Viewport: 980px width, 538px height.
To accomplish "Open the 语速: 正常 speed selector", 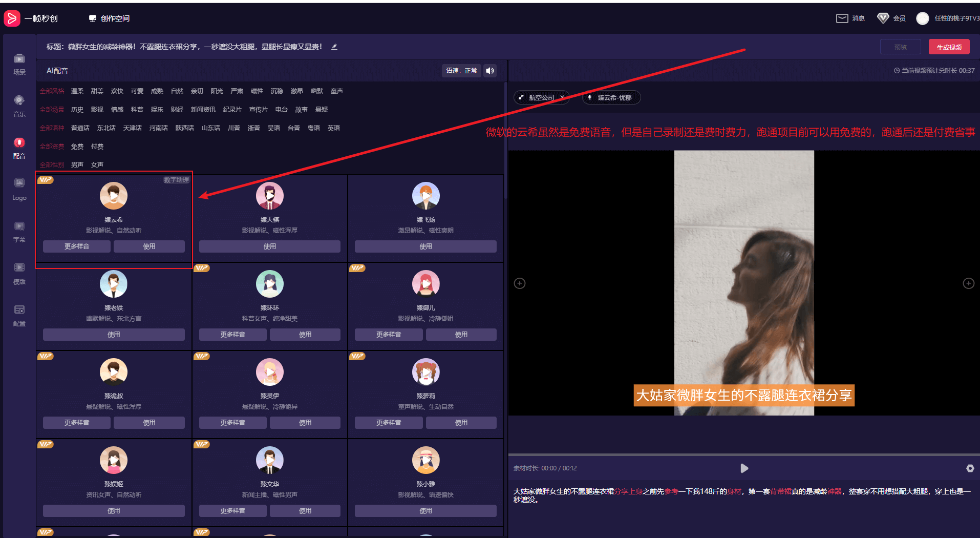I will [461, 71].
